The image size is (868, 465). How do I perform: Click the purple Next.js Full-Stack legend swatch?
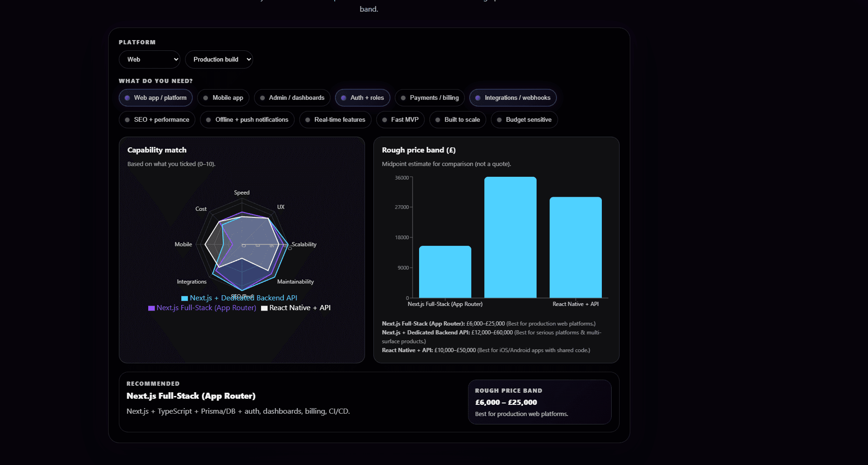click(152, 308)
